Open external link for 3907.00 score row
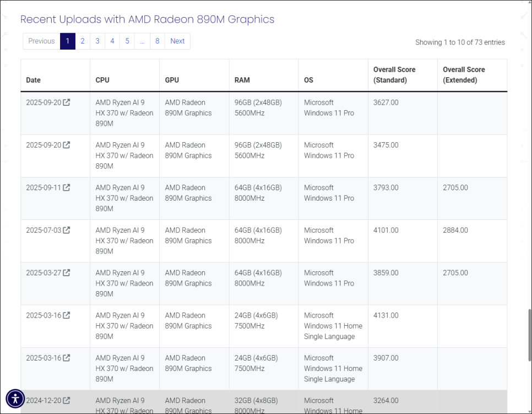The image size is (532, 414). (x=67, y=358)
